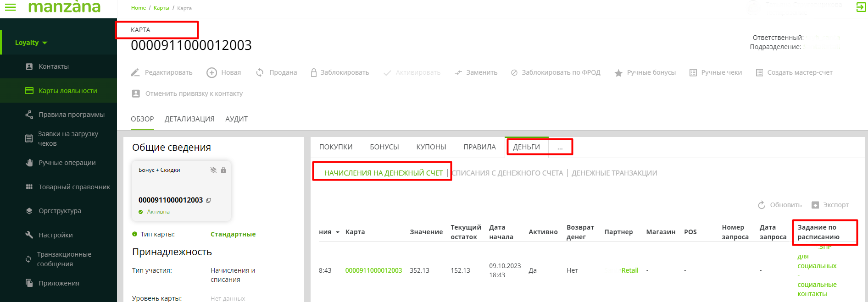Click the Новая plus circle icon
Screen dimensions: 868x302
pyautogui.click(x=211, y=72)
